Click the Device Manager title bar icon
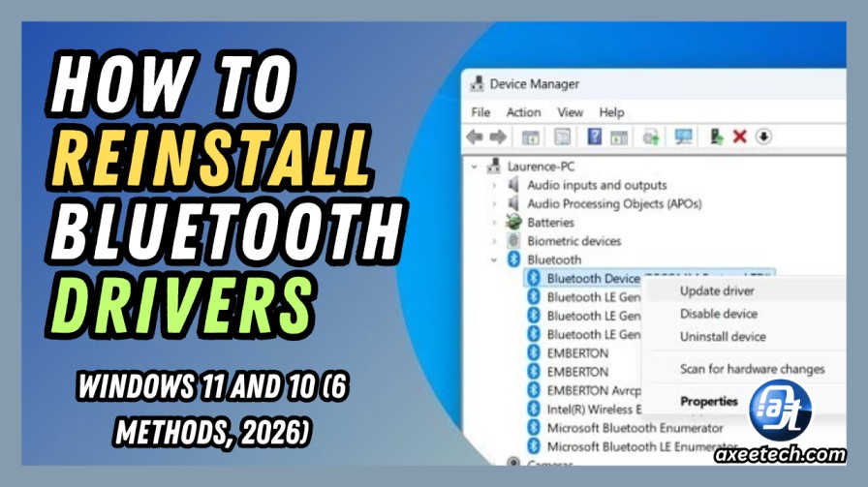Screen dimensions: 868x487 [477, 84]
